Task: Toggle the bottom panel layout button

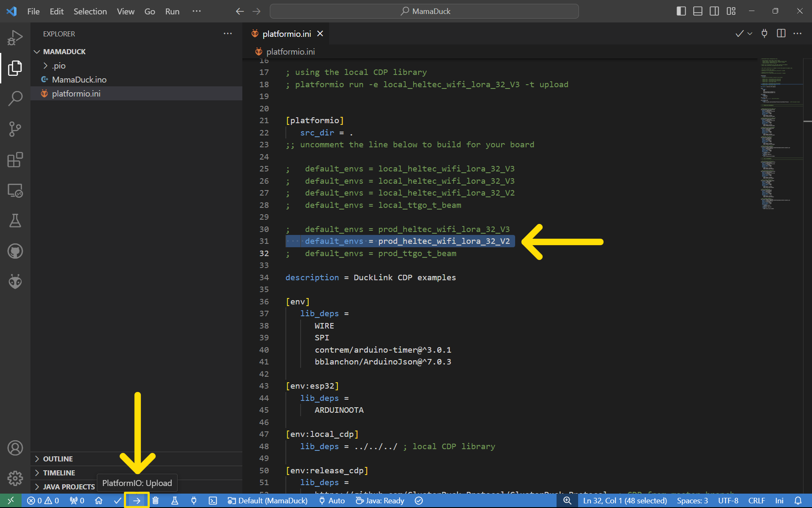Action: pyautogui.click(x=698, y=11)
